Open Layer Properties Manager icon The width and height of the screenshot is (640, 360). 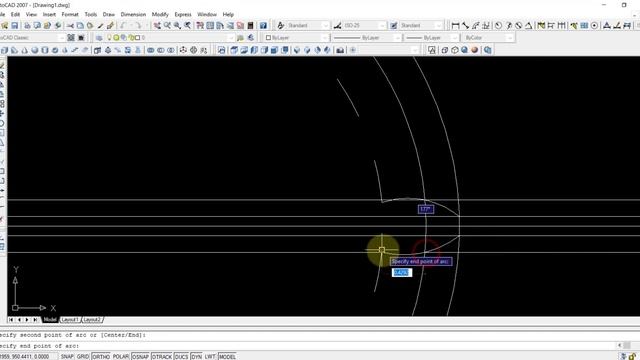click(x=99, y=38)
